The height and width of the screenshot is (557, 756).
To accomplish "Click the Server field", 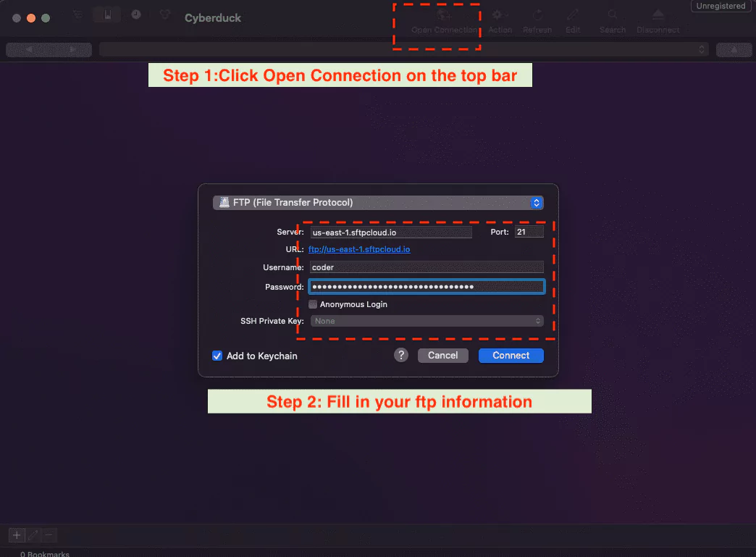I will pos(390,233).
